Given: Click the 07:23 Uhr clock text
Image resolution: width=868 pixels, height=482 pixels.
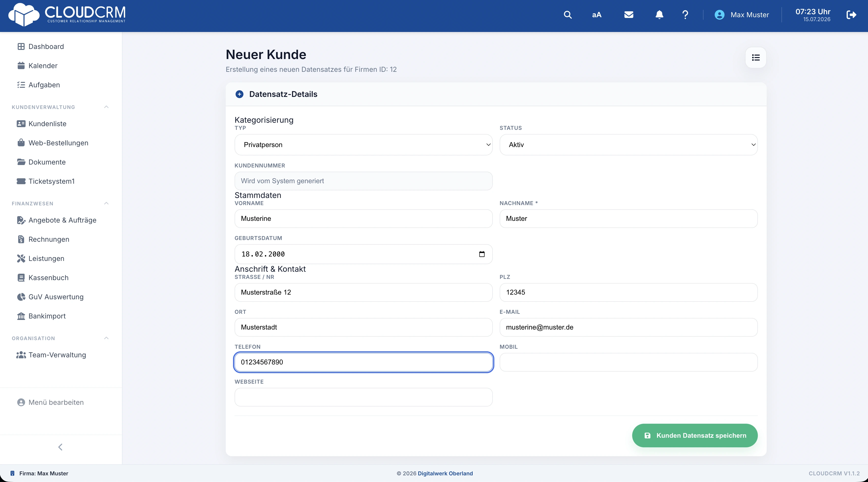Looking at the screenshot, I should pos(813,12).
